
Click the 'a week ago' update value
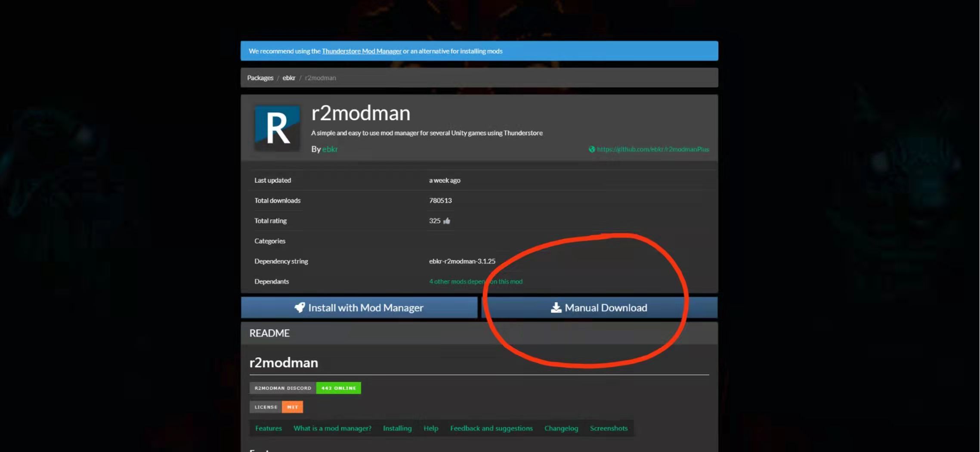(x=445, y=180)
